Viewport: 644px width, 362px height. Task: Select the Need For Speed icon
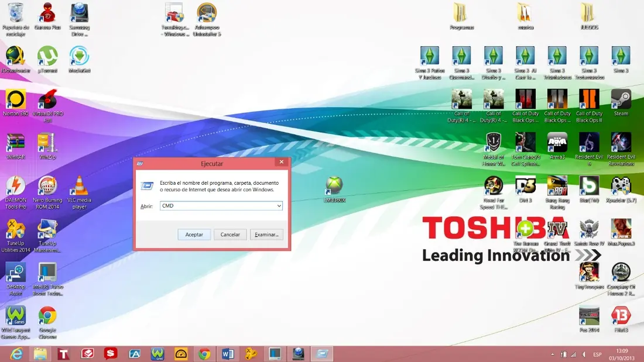pyautogui.click(x=494, y=192)
